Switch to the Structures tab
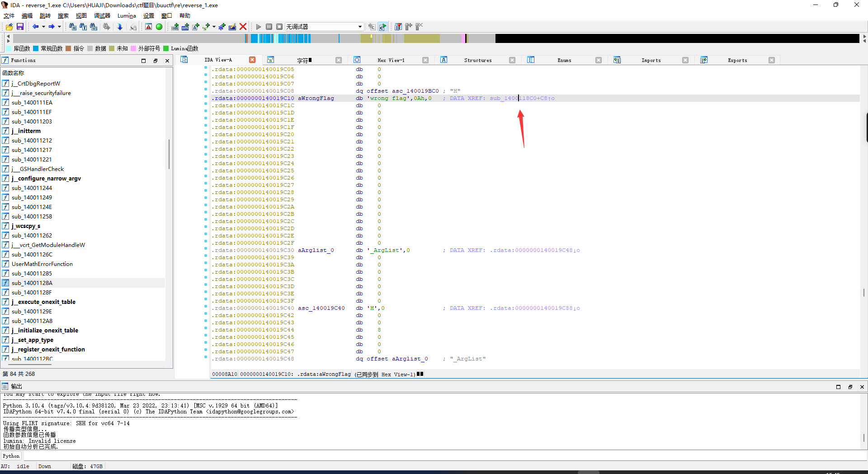This screenshot has width=868, height=474. pos(478,60)
